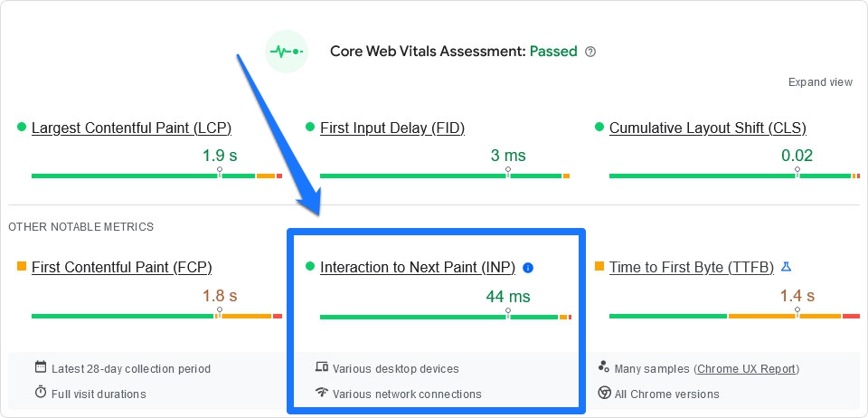
Task: Open the First Input Delay (FID) link
Action: pos(392,128)
